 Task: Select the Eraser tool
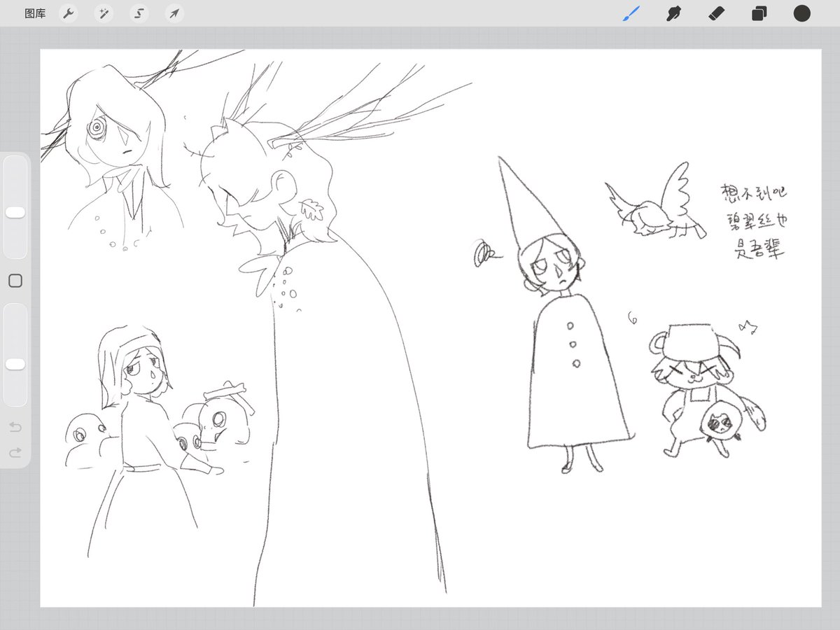pyautogui.click(x=717, y=13)
